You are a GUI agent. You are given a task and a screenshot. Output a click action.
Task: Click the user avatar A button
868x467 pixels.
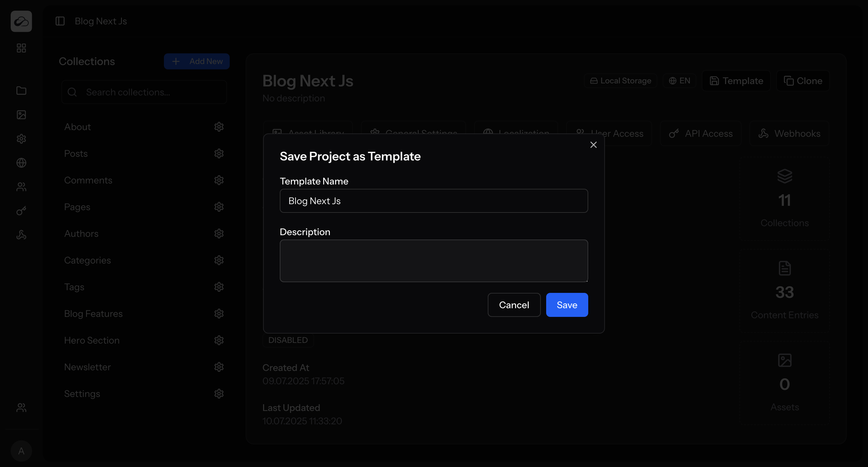point(21,451)
